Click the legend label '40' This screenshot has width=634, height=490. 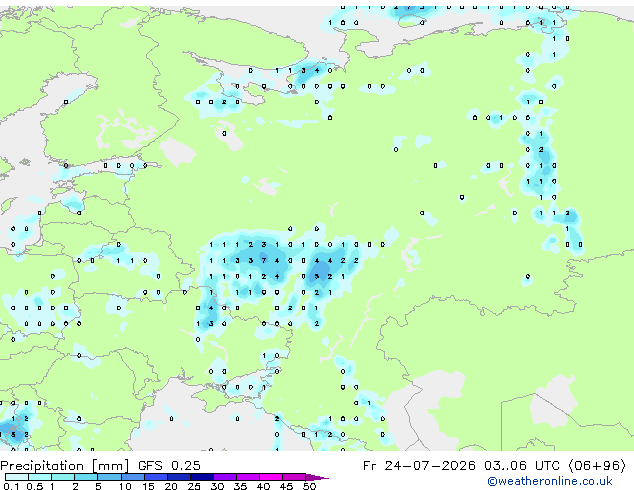(x=263, y=486)
